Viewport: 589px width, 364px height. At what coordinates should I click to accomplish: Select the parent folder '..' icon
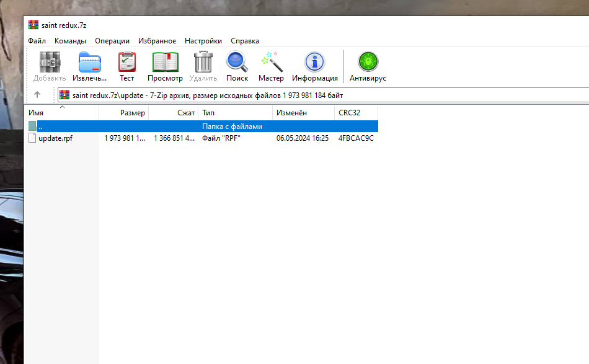pyautogui.click(x=32, y=127)
